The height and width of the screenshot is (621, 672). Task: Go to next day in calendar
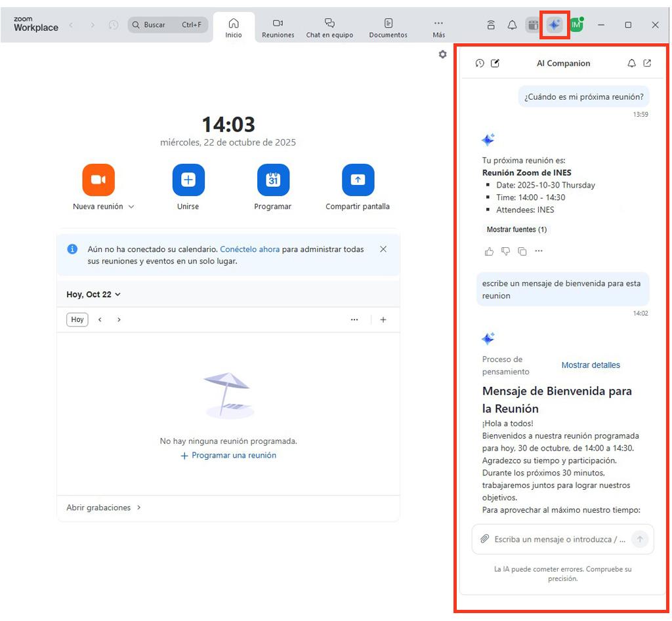click(119, 320)
